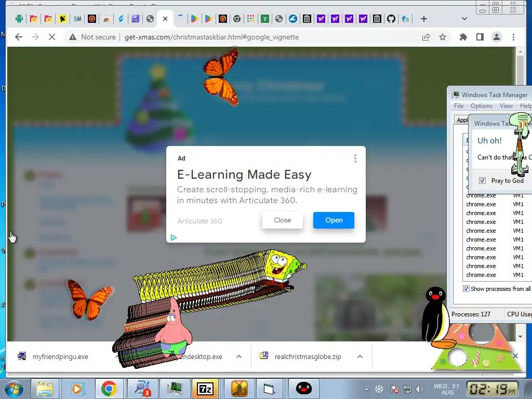Open Windows Media Player taskbar icon

coord(77,389)
